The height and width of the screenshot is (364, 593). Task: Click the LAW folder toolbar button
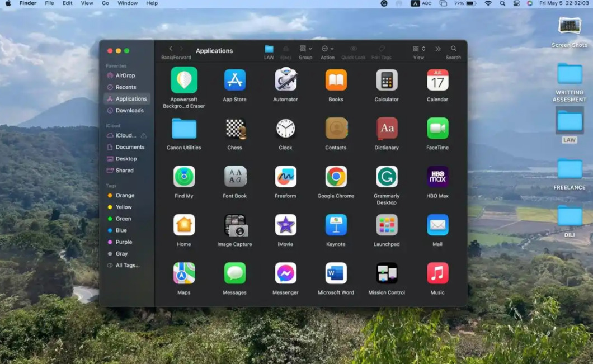pyautogui.click(x=269, y=49)
